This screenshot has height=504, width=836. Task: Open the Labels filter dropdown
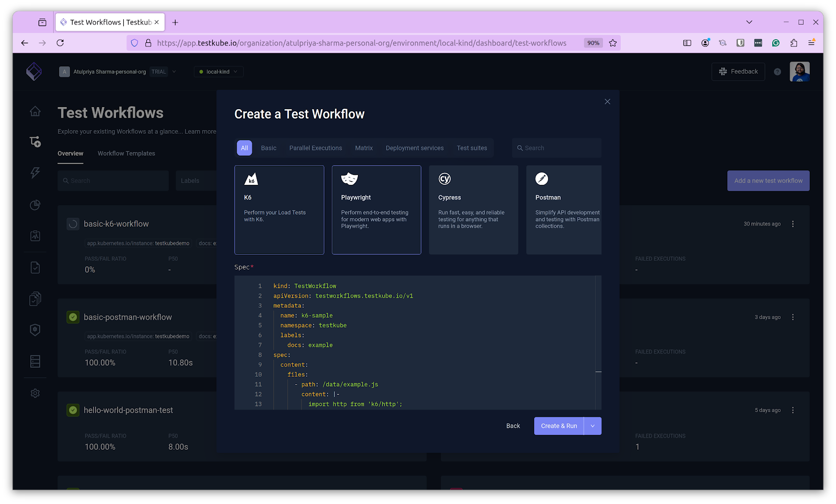[x=196, y=181]
